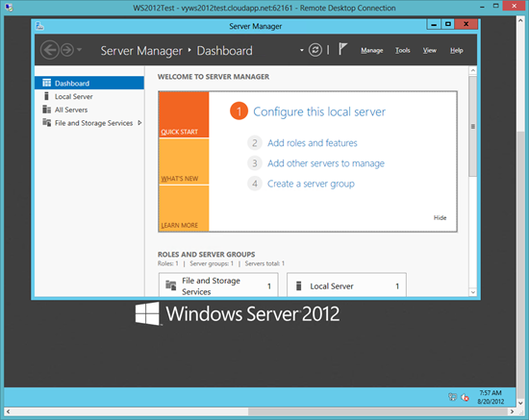Open the Local Server group tile

point(346,285)
